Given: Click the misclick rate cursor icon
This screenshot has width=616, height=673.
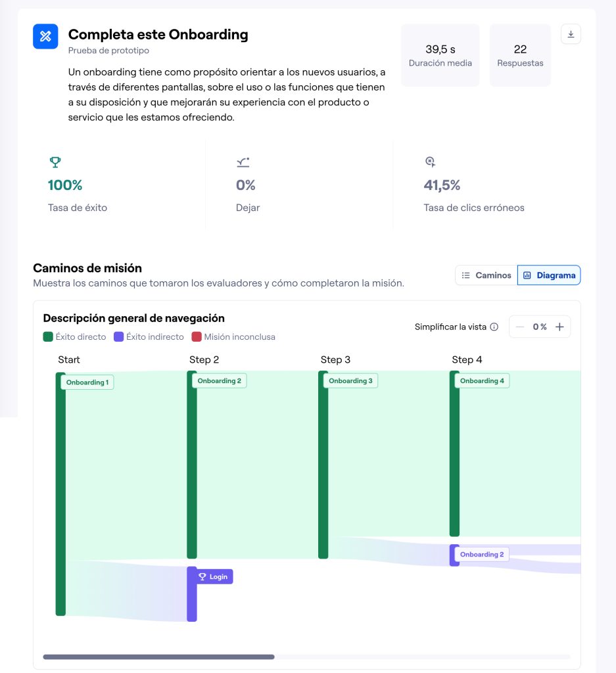Looking at the screenshot, I should [430, 162].
